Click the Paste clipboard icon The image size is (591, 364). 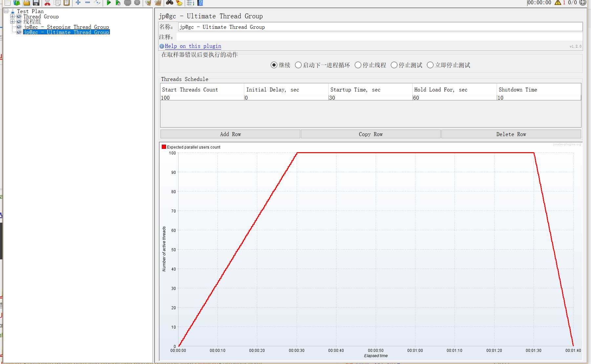(67, 3)
